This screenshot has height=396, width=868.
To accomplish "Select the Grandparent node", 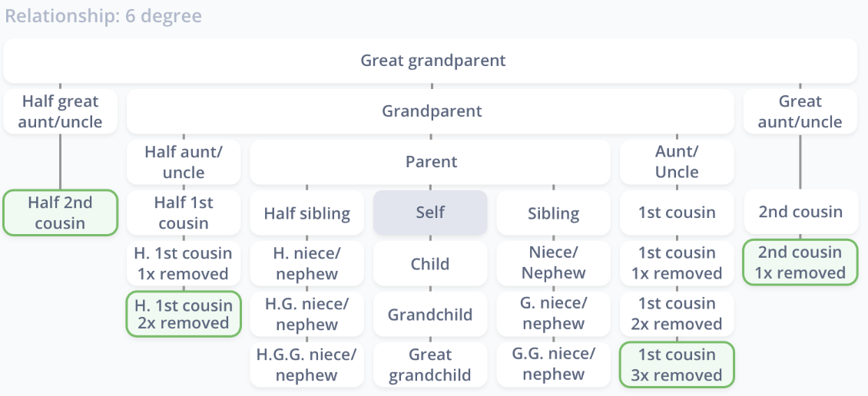I will 431,111.
